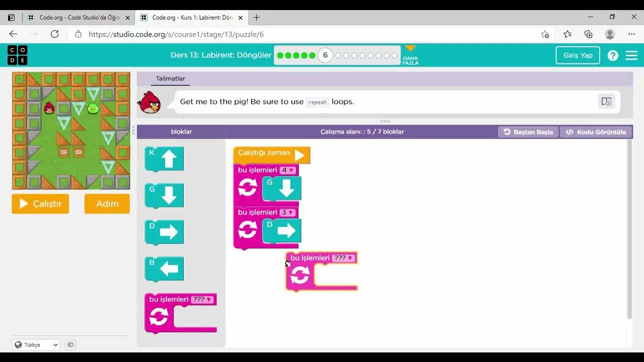
Task: Click the DAHA FAZLA trophy icon
Action: [411, 55]
